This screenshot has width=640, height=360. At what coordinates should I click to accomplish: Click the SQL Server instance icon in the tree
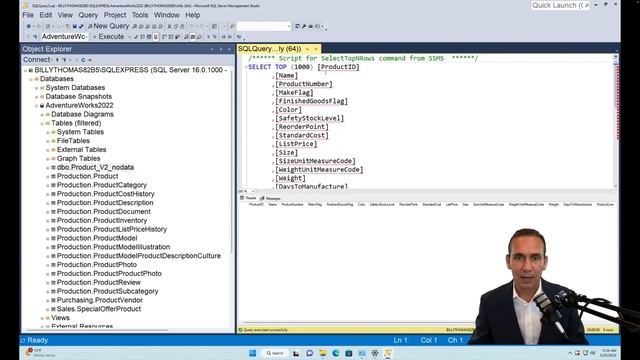31,70
